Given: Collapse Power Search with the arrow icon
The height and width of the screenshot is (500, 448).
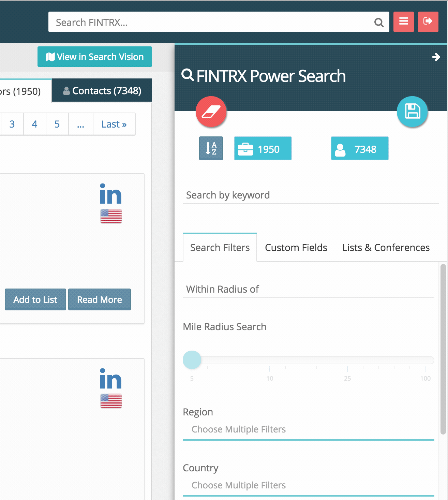Looking at the screenshot, I should click(436, 57).
